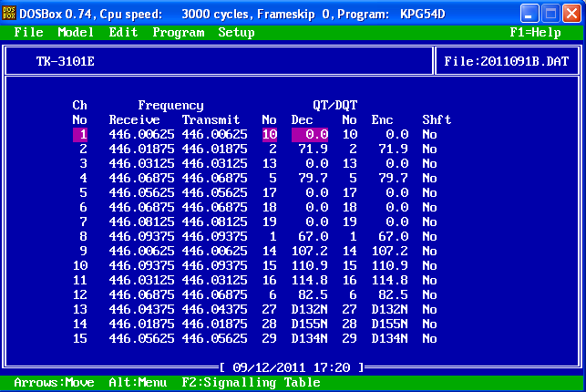586x392 pixels.
Task: Select channel 15 Dec code D134N
Action: pyautogui.click(x=310, y=338)
